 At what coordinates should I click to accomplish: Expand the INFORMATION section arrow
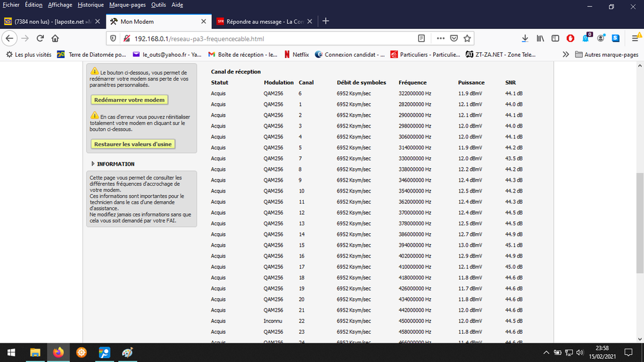93,164
